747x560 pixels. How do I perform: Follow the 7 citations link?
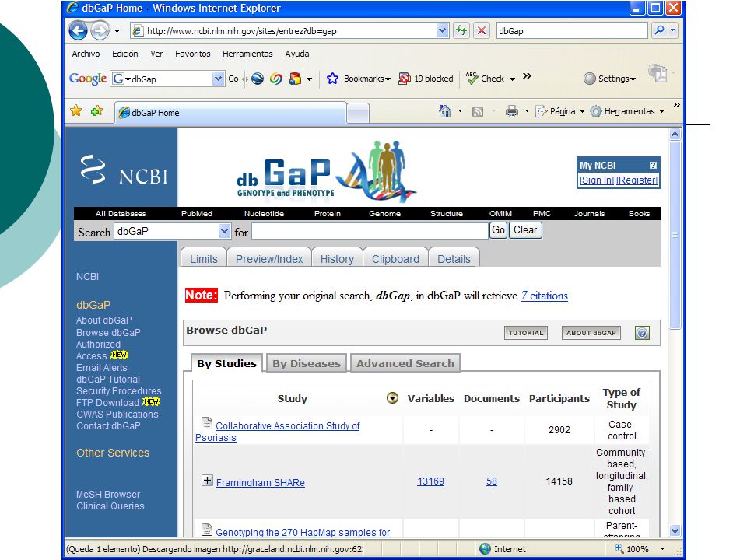(x=544, y=296)
